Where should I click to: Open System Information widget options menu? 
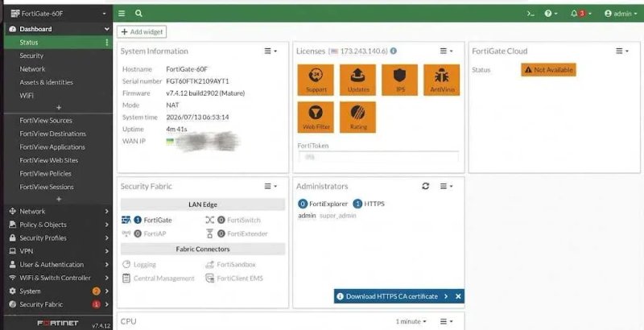click(x=270, y=51)
